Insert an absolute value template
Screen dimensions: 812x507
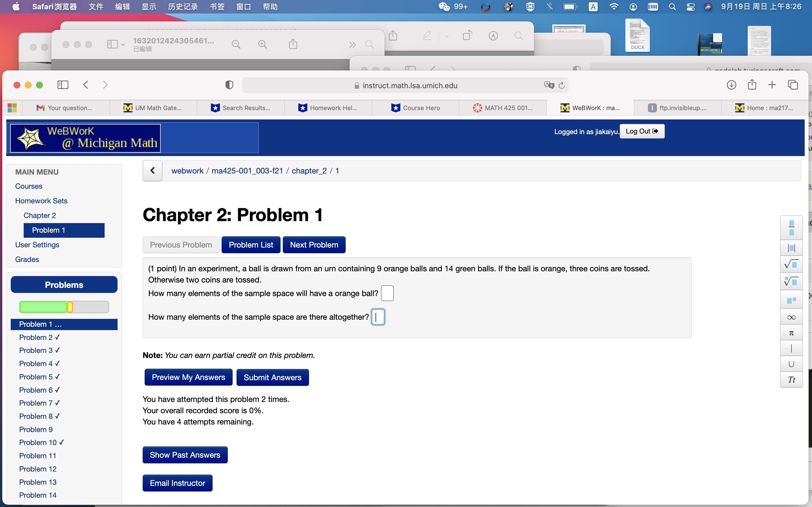pos(791,248)
